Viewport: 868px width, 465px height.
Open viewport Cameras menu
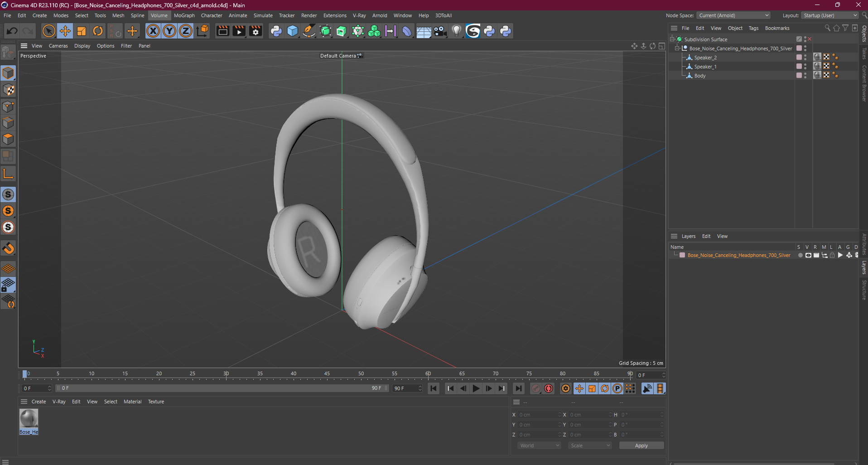[58, 46]
